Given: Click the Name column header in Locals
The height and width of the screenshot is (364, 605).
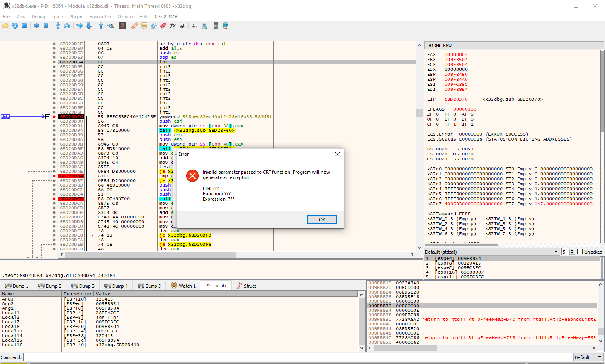Looking at the screenshot, I should click(x=31, y=294).
